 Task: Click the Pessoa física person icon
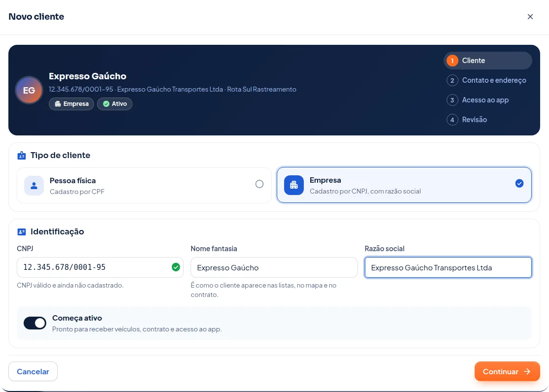pos(34,186)
